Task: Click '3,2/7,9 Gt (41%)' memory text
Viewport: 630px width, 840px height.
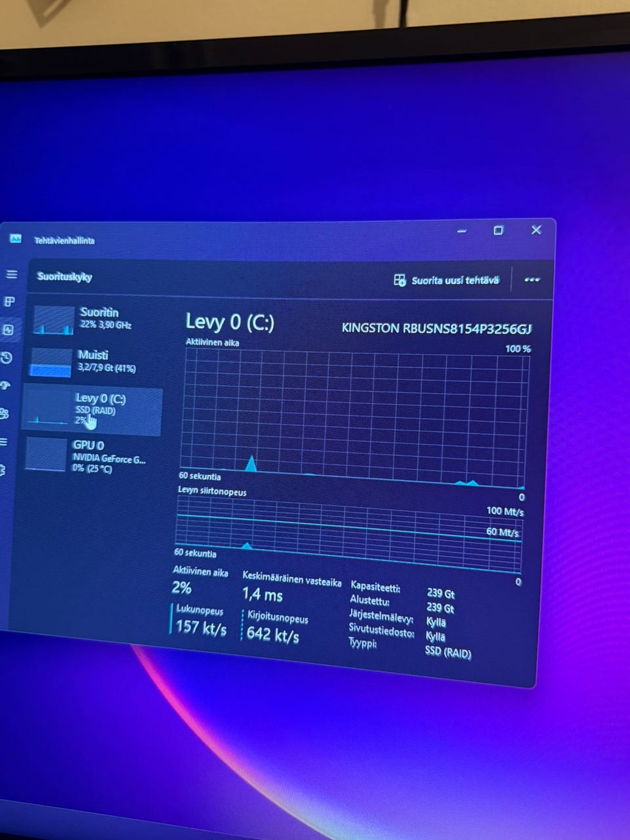Action: pos(106,368)
